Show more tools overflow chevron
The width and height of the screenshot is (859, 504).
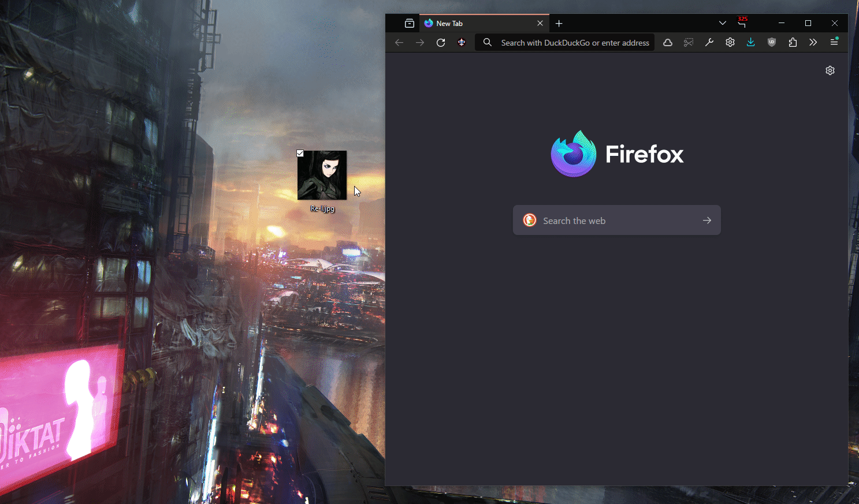pos(813,42)
